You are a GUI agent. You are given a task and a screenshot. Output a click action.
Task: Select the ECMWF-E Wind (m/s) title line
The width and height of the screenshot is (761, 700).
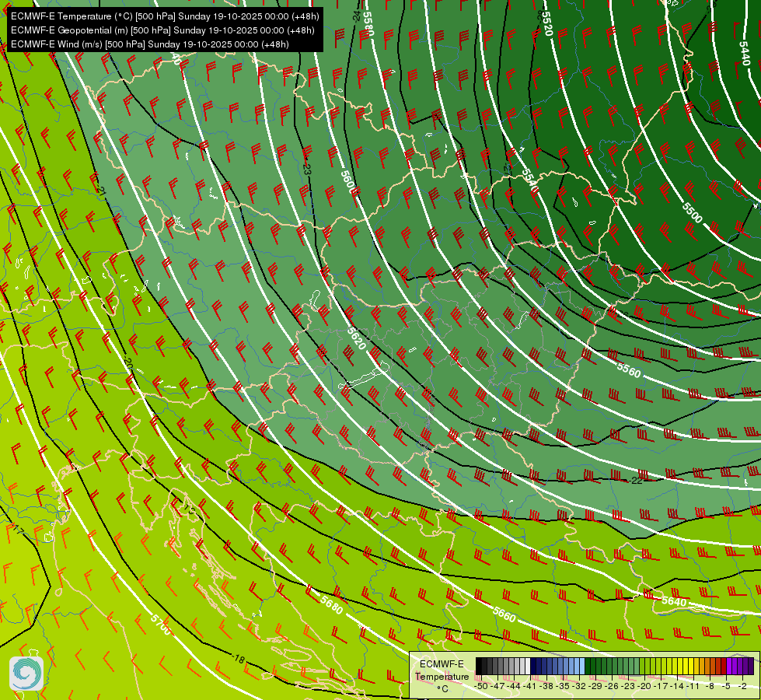click(x=150, y=44)
